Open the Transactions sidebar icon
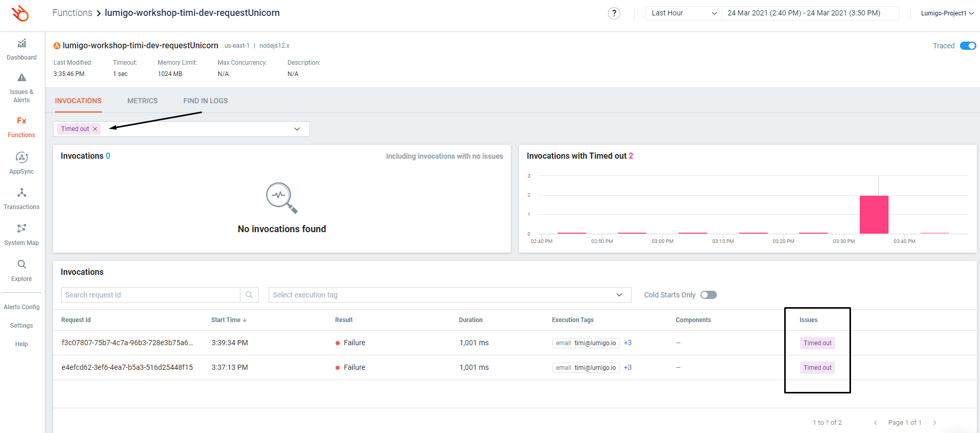 tap(22, 193)
